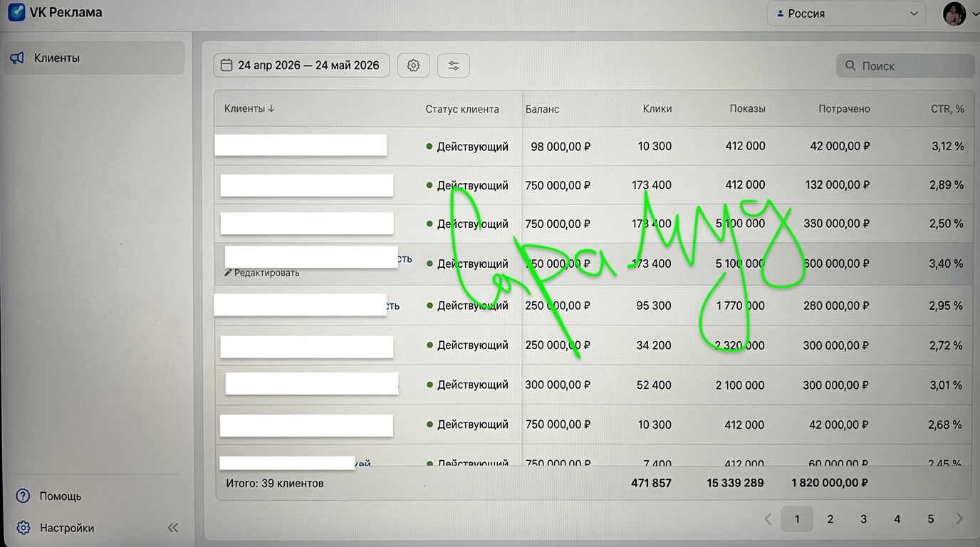Click the Итого: 39 клиентов summary
Viewport: 980px width, 547px height.
(274, 484)
